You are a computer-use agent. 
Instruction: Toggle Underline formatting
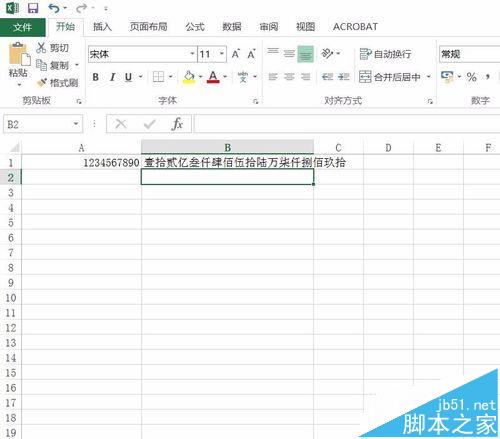click(x=128, y=77)
